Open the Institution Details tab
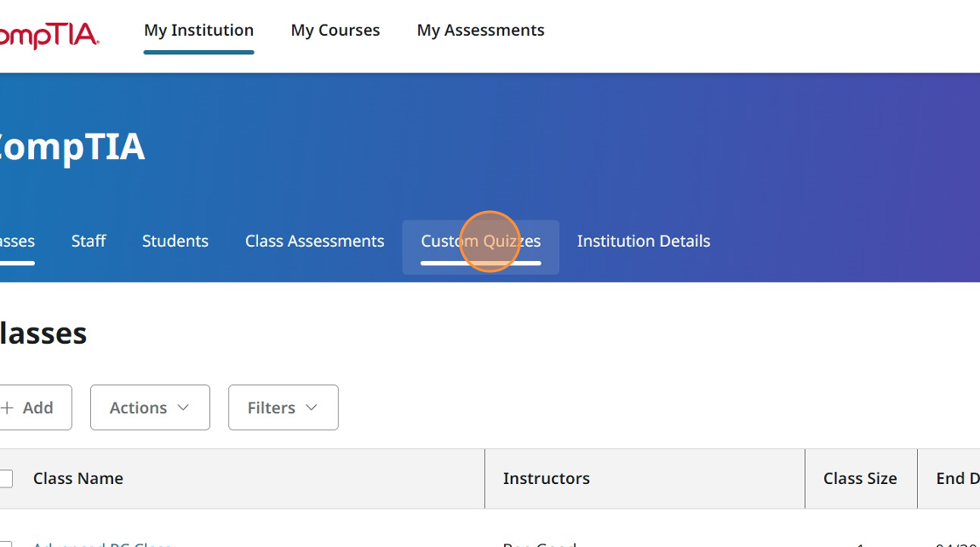Image resolution: width=980 pixels, height=547 pixels. pos(643,241)
